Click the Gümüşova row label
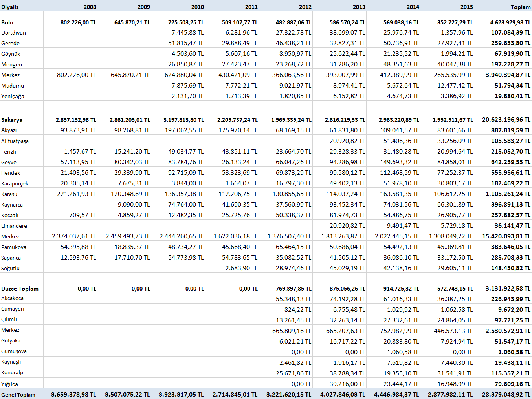This screenshot has width=532, height=399. [14, 351]
